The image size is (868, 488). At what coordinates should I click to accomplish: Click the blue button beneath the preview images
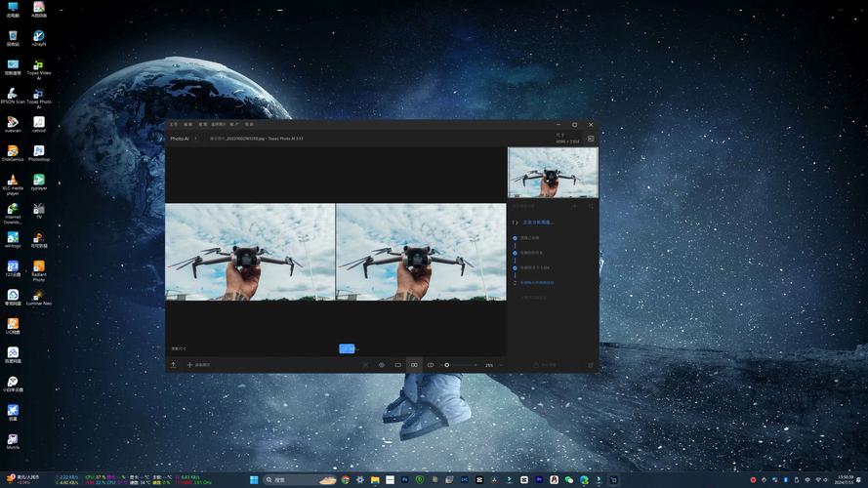(x=347, y=348)
